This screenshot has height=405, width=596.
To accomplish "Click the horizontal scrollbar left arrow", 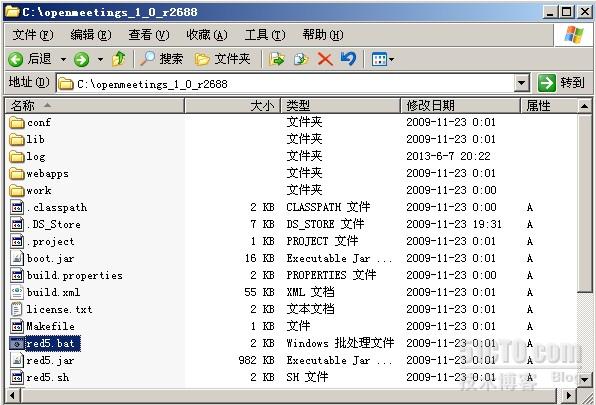I will coord(12,396).
